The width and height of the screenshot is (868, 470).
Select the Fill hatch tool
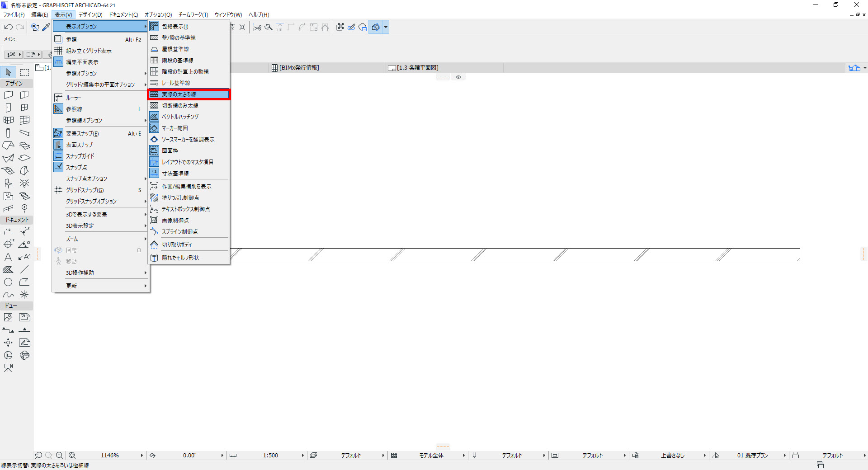8,270
